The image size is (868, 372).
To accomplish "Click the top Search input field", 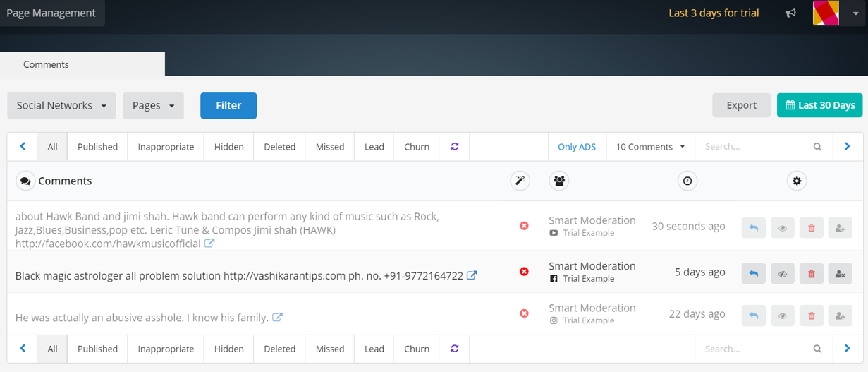I will click(x=754, y=147).
